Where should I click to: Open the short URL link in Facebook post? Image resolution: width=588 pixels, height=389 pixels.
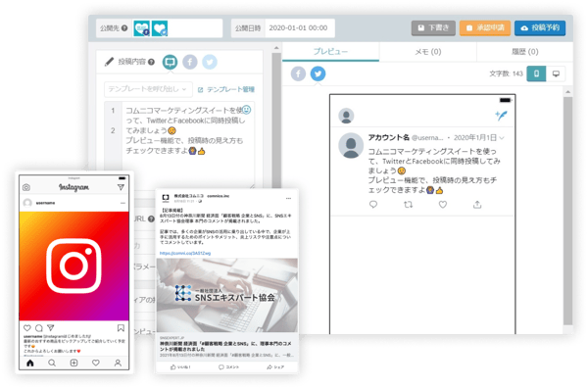tap(185, 253)
